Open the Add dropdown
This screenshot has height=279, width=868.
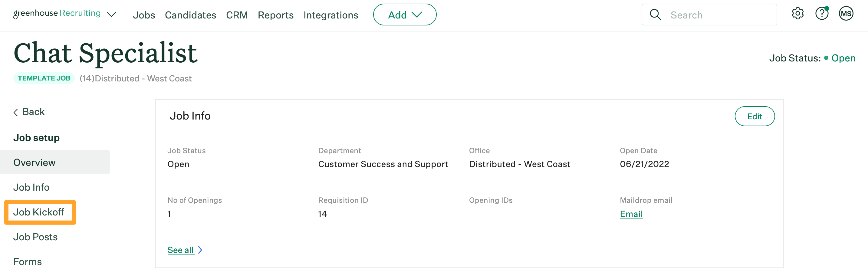coord(404,15)
